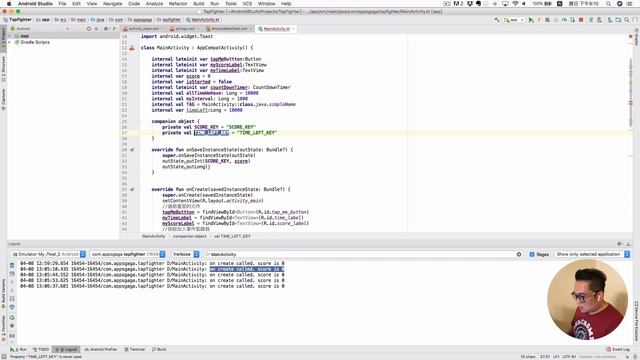
Task: Open Show only selected application filter dropdown
Action: (x=592, y=254)
